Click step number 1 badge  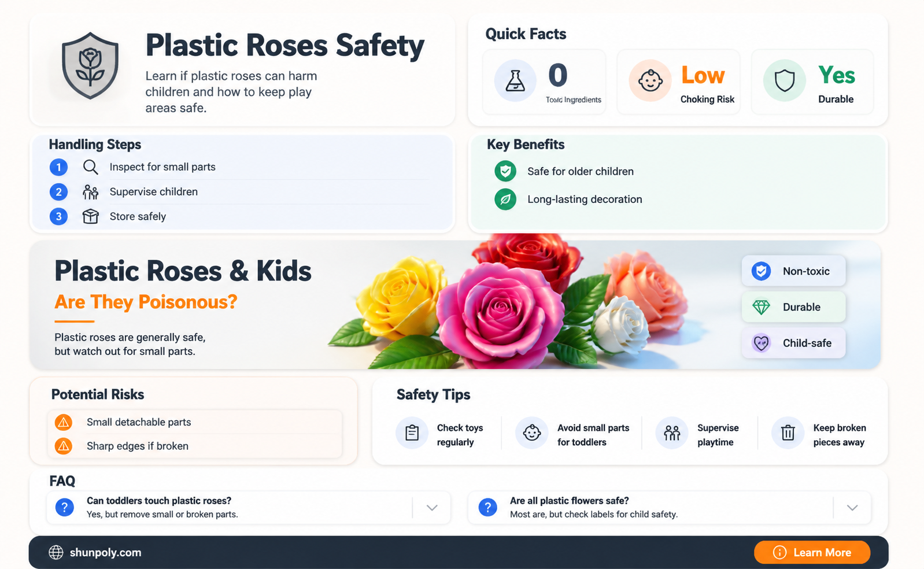click(x=58, y=167)
